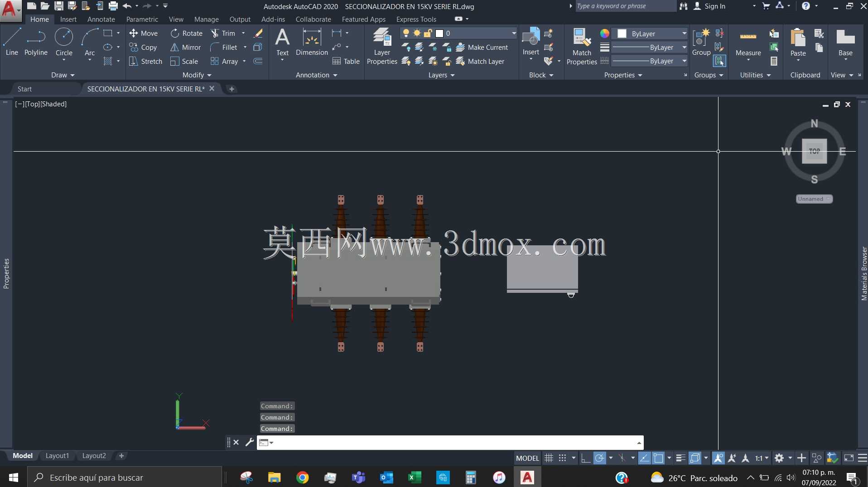Insert a Table
The image size is (868, 487).
tap(346, 61)
